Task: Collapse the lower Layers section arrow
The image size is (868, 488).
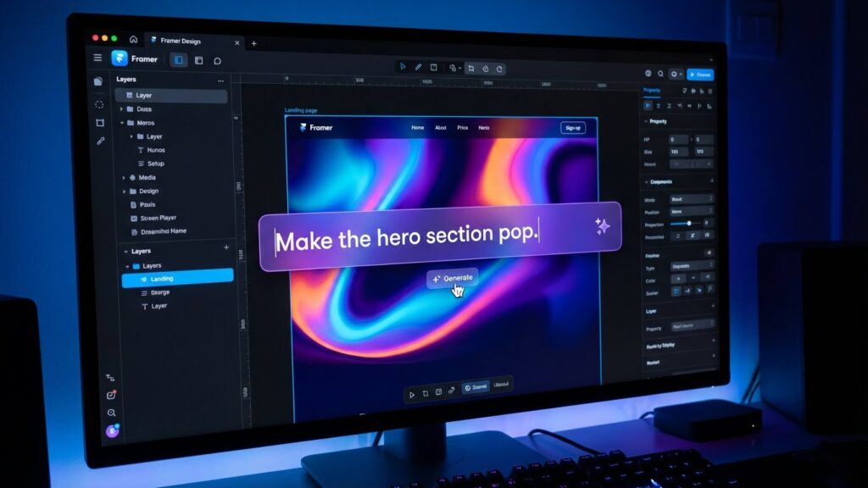Action: [x=125, y=251]
